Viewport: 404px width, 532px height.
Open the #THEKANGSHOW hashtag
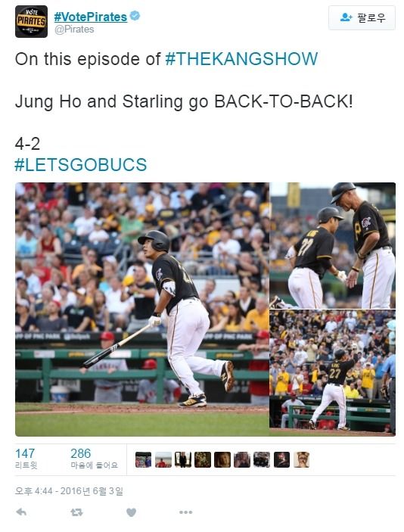pyautogui.click(x=241, y=59)
